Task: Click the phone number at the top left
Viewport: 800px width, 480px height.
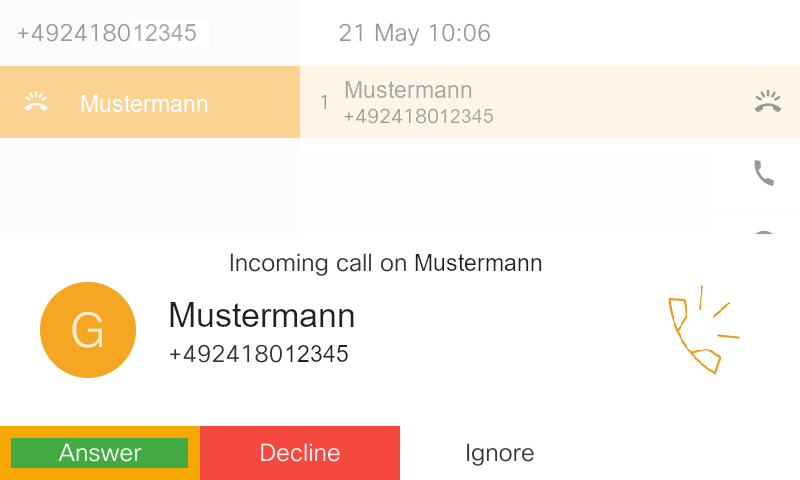Action: pyautogui.click(x=107, y=33)
